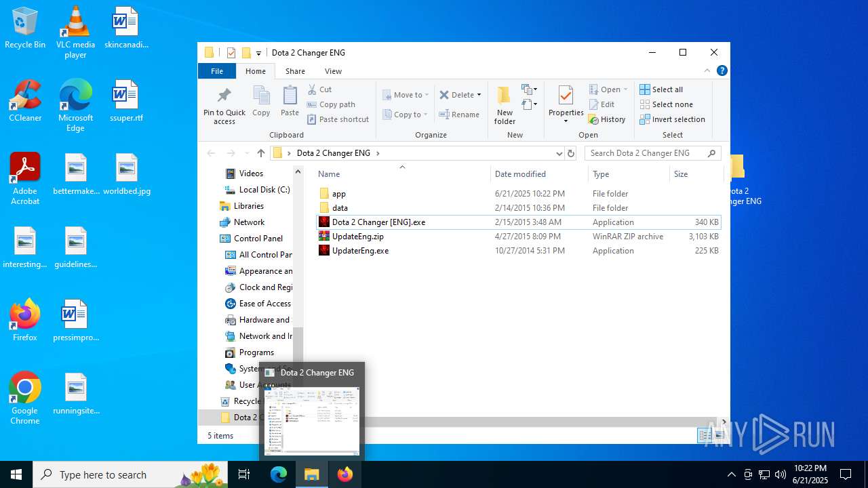Open Windows Start menu

16,474
